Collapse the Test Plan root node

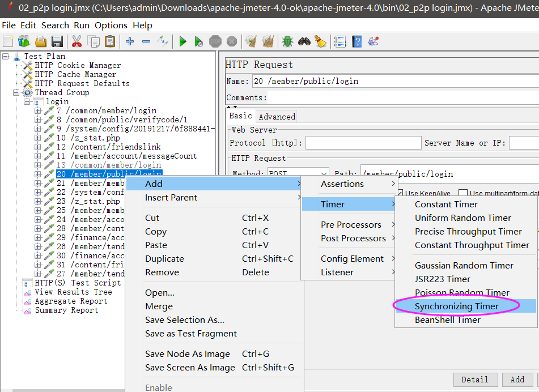click(6, 56)
